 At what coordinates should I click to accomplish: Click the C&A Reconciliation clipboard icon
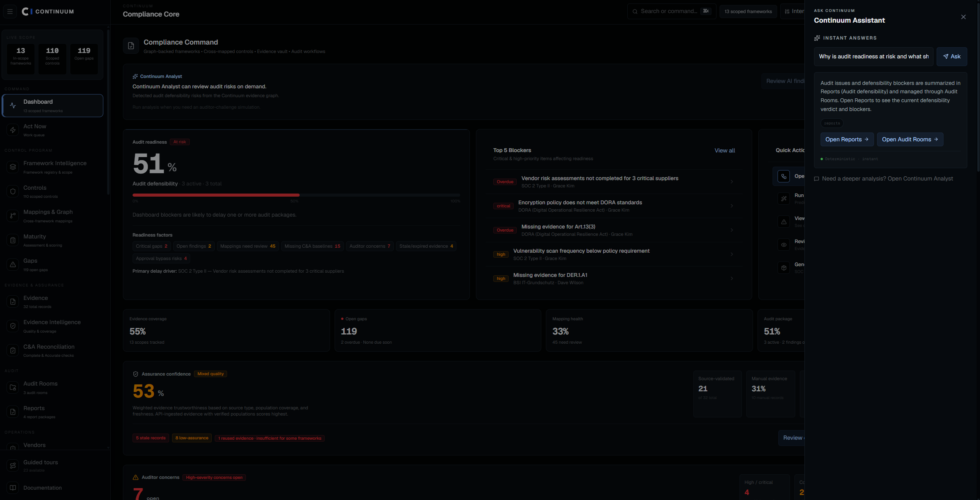(13, 351)
